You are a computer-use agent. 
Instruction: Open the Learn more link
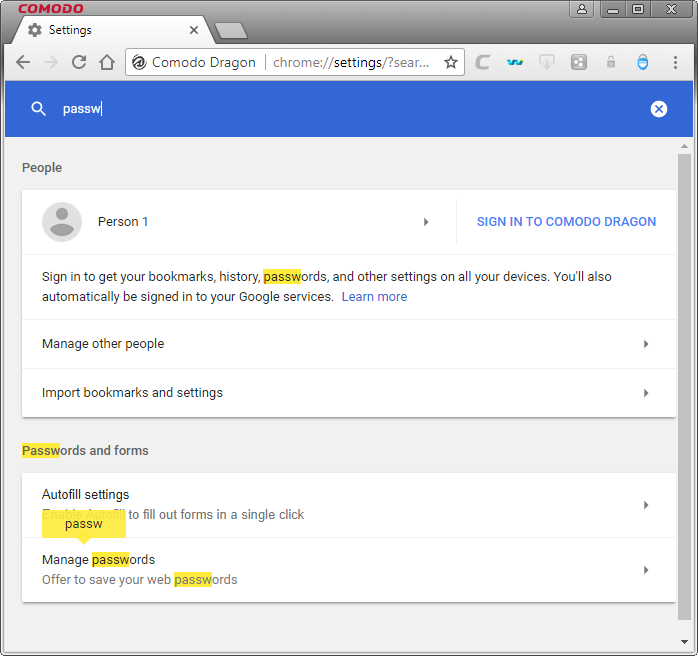tap(374, 297)
